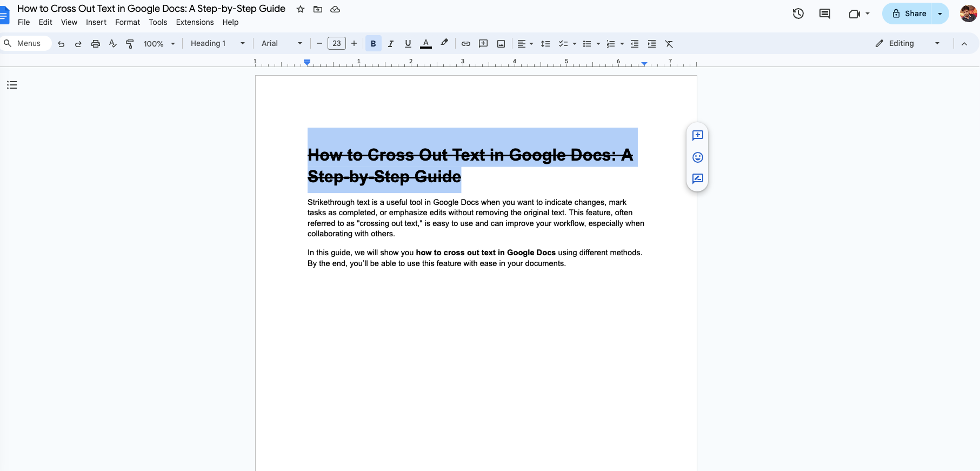The width and height of the screenshot is (980, 471).
Task: Apply a numbered list
Action: [x=611, y=44]
